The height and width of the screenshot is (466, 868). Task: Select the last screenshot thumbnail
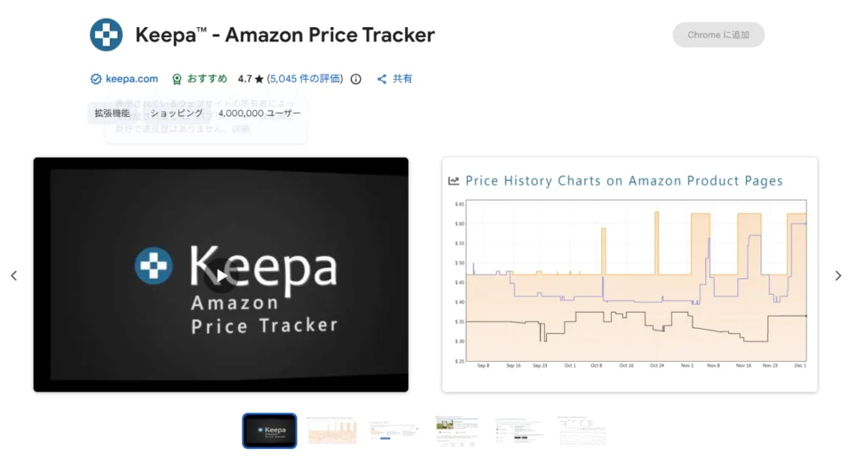click(581, 430)
